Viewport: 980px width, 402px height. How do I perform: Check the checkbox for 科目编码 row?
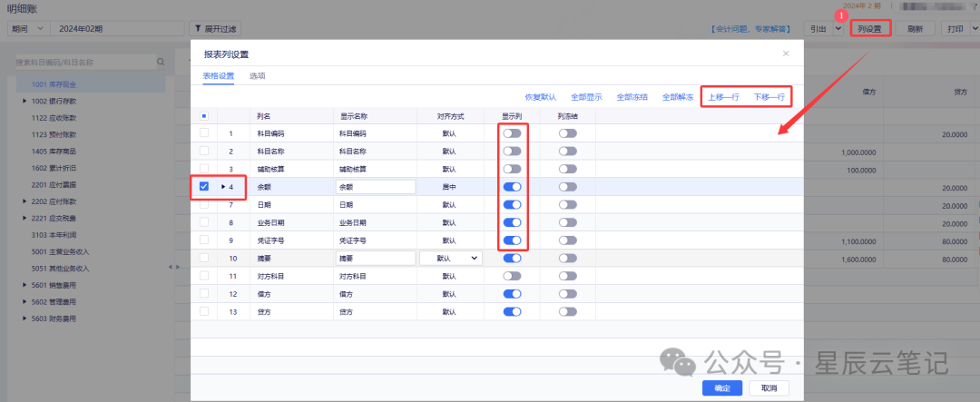click(x=204, y=133)
